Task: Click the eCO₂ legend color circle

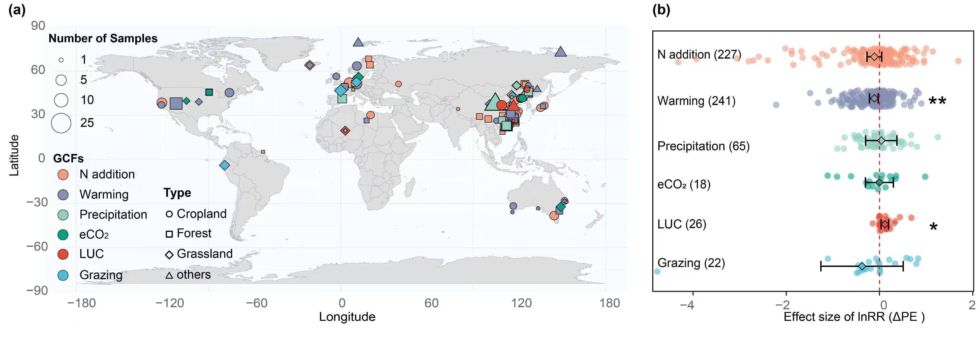Action: click(x=63, y=234)
